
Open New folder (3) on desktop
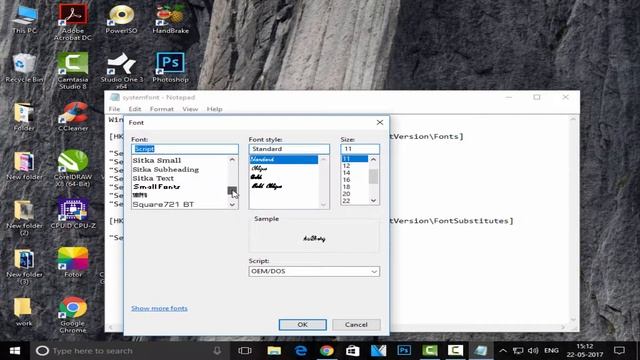[x=24, y=266]
